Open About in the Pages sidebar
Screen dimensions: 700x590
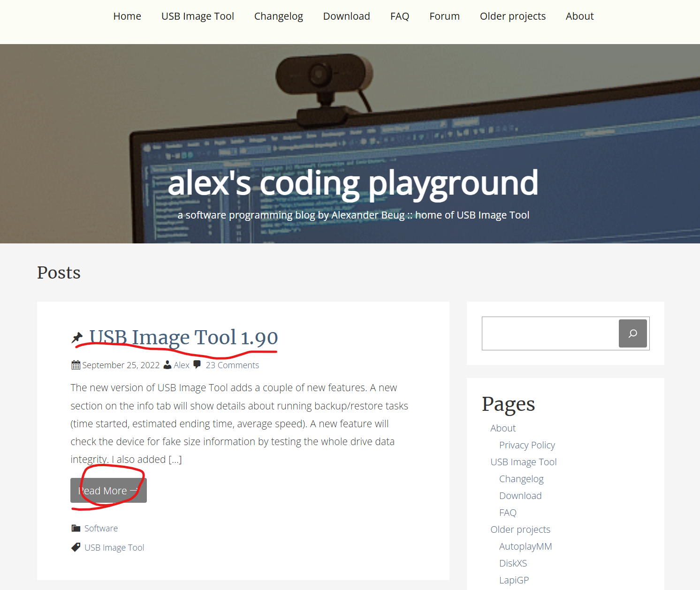(503, 428)
